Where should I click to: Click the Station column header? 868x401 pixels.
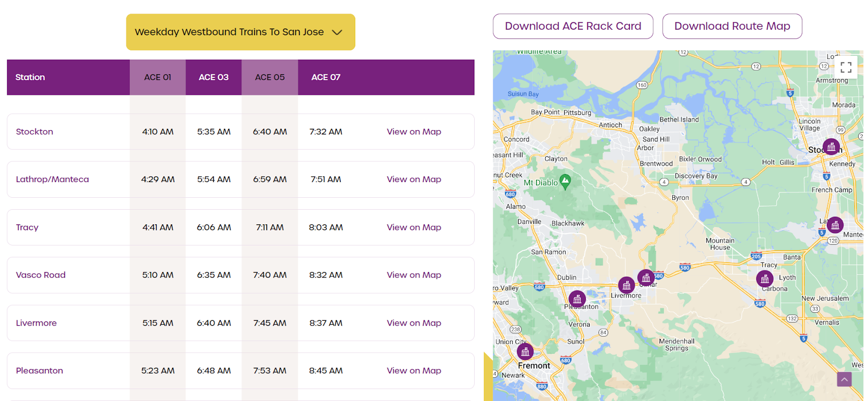point(30,77)
